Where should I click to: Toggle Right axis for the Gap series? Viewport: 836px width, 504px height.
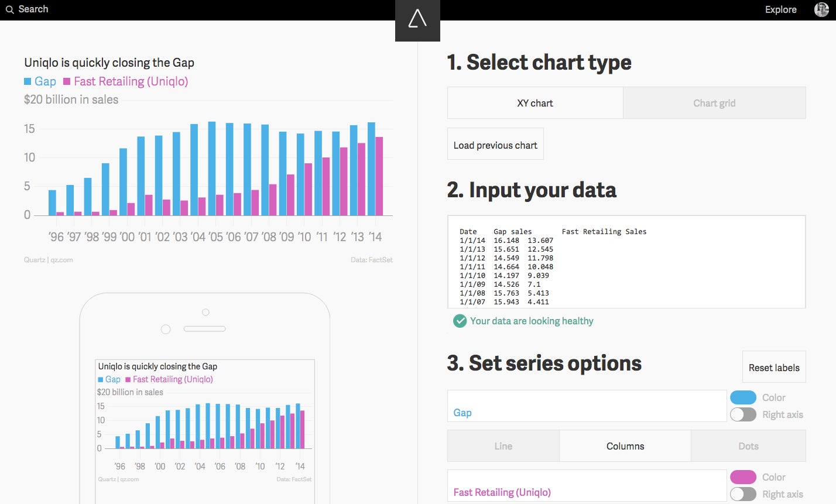[744, 414]
